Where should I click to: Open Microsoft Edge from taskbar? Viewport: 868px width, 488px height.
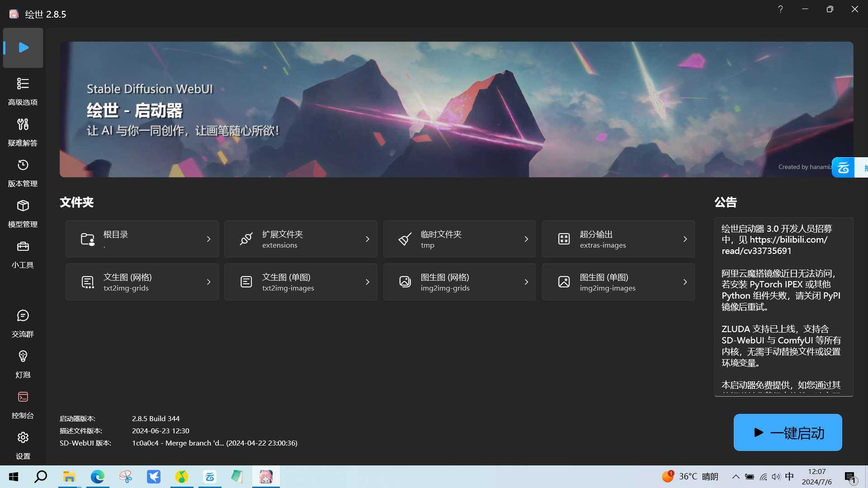click(x=97, y=477)
